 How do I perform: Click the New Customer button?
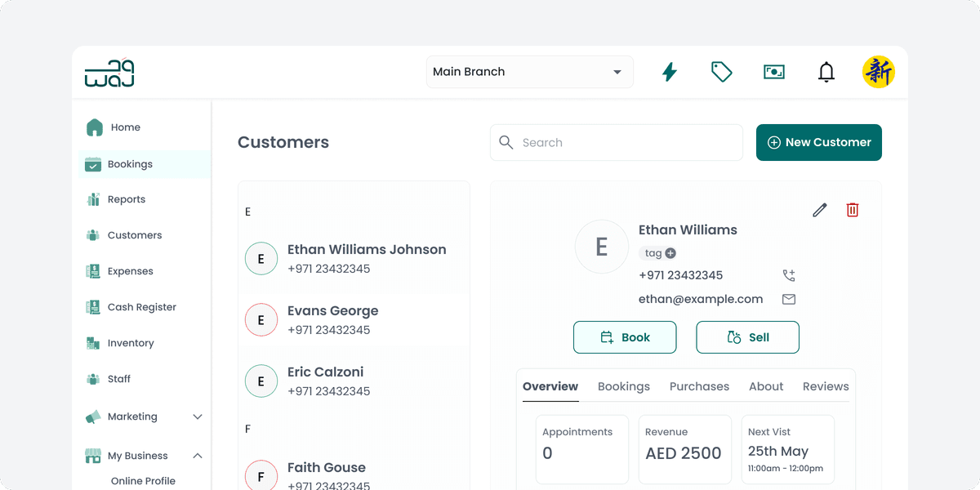coord(818,142)
